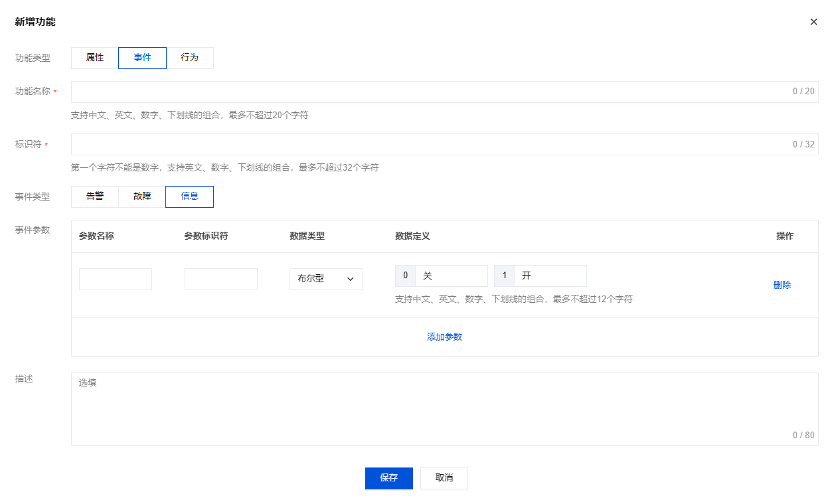Click 删除 to remove the parameter row

[782, 285]
